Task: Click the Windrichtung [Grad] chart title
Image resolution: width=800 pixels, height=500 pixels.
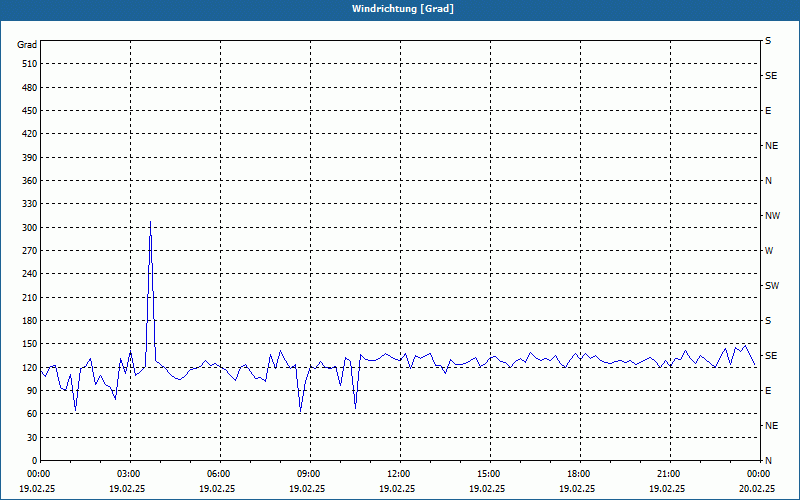Action: click(403, 9)
